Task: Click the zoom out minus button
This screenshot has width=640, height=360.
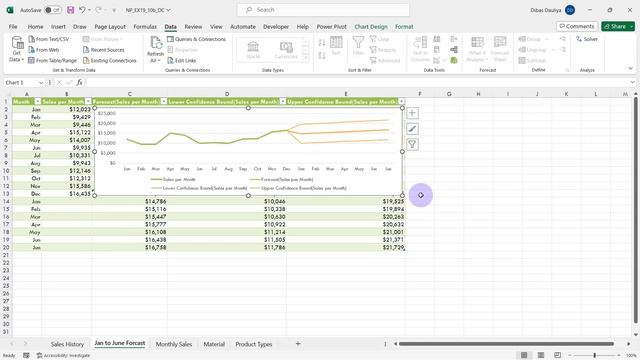Action: tap(570, 356)
